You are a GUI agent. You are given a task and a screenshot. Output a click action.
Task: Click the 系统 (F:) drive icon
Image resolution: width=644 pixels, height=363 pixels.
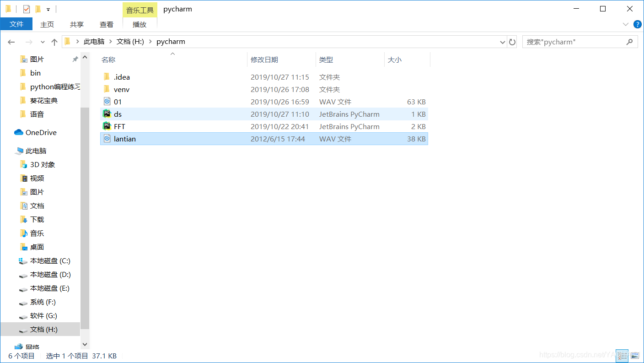coord(23,303)
